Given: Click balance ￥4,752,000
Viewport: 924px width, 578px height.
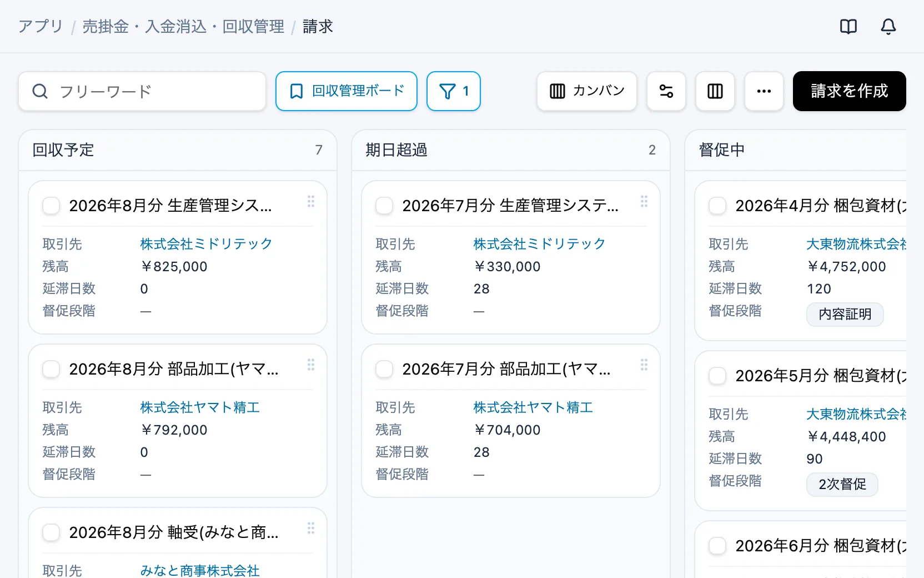Looking at the screenshot, I should click(846, 267).
